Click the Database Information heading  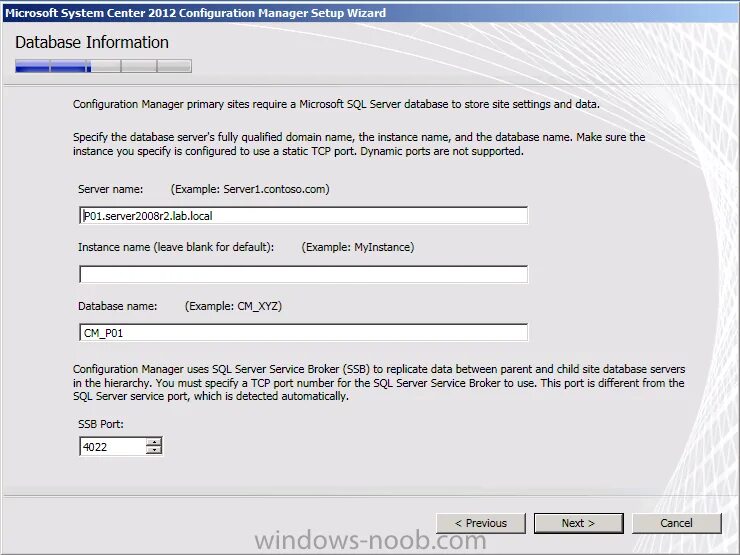pyautogui.click(x=92, y=42)
